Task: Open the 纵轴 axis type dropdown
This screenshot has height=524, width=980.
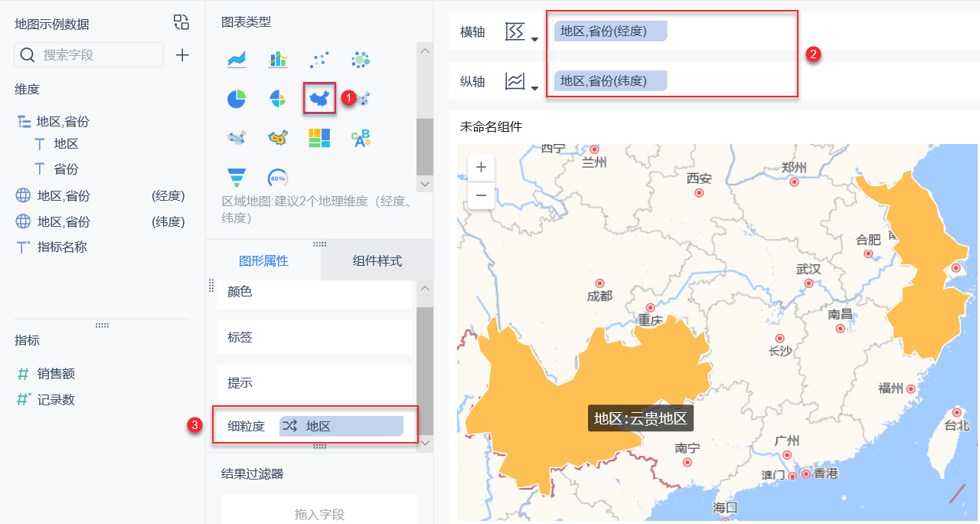Action: (x=534, y=87)
